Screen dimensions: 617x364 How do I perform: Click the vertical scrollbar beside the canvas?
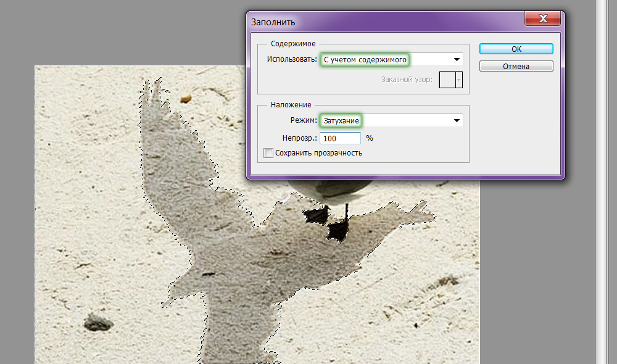[x=602, y=182]
